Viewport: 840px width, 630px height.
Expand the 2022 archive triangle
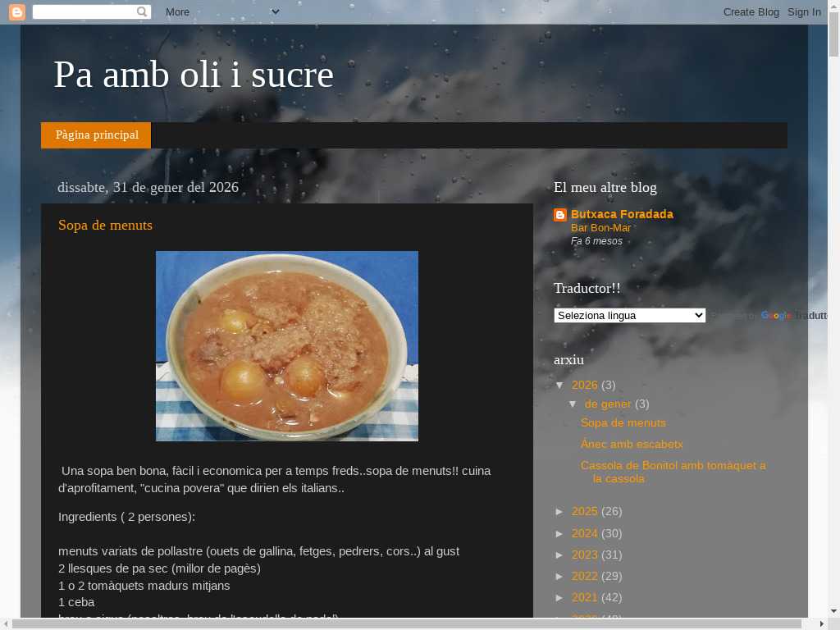click(560, 577)
